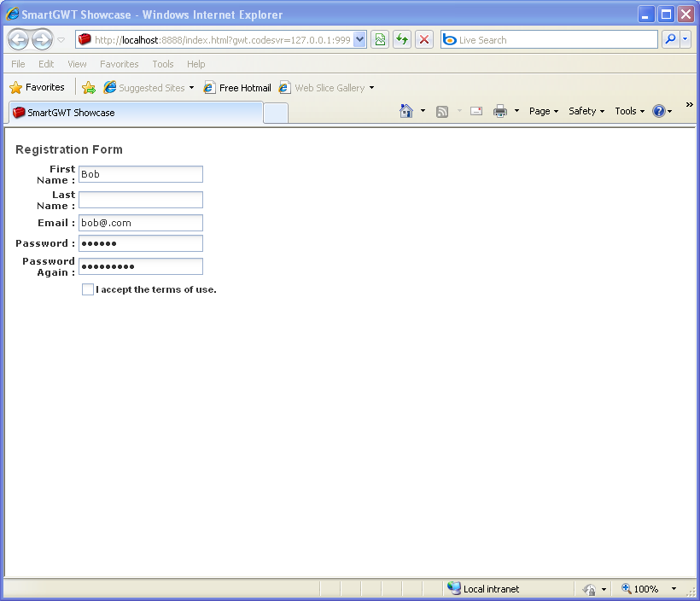Expand Web Slice Gallery dropdown arrow

[371, 88]
